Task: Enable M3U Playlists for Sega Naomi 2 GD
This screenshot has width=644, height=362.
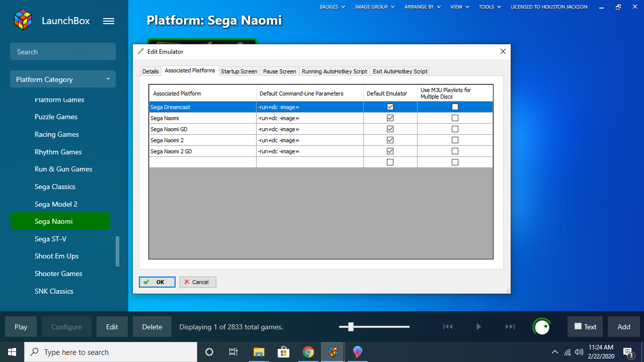Action: (455, 151)
